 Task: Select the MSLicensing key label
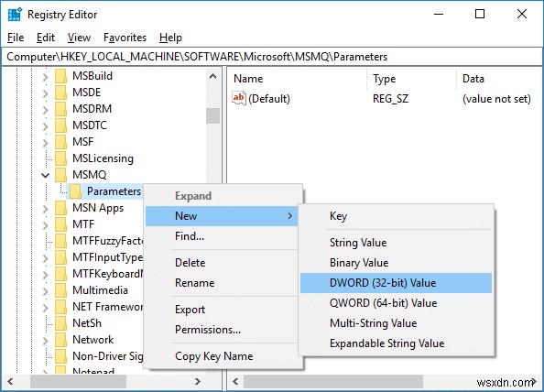coord(103,158)
